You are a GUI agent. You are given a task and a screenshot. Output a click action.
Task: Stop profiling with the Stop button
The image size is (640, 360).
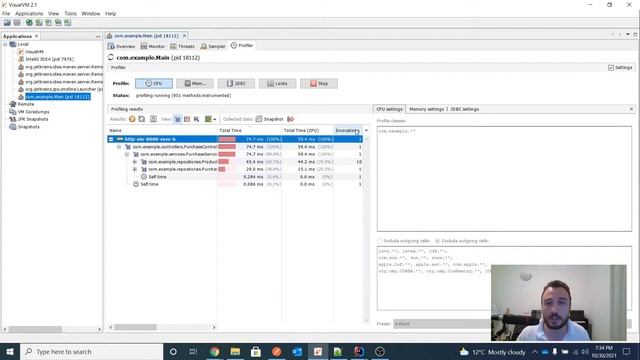pyautogui.click(x=318, y=83)
